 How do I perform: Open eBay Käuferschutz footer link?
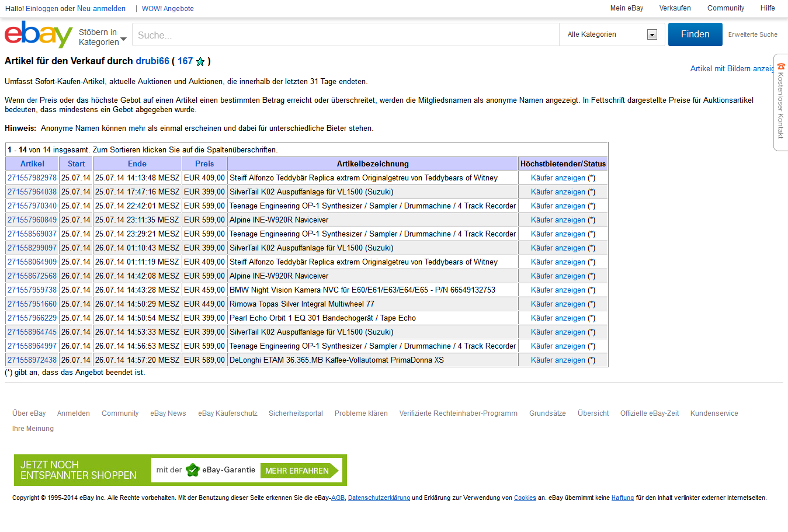point(228,413)
